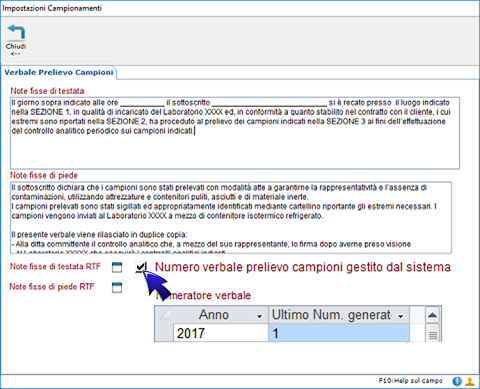480x389 pixels.
Task: Click the Note fisse di testata RTF label
Action: point(55,267)
